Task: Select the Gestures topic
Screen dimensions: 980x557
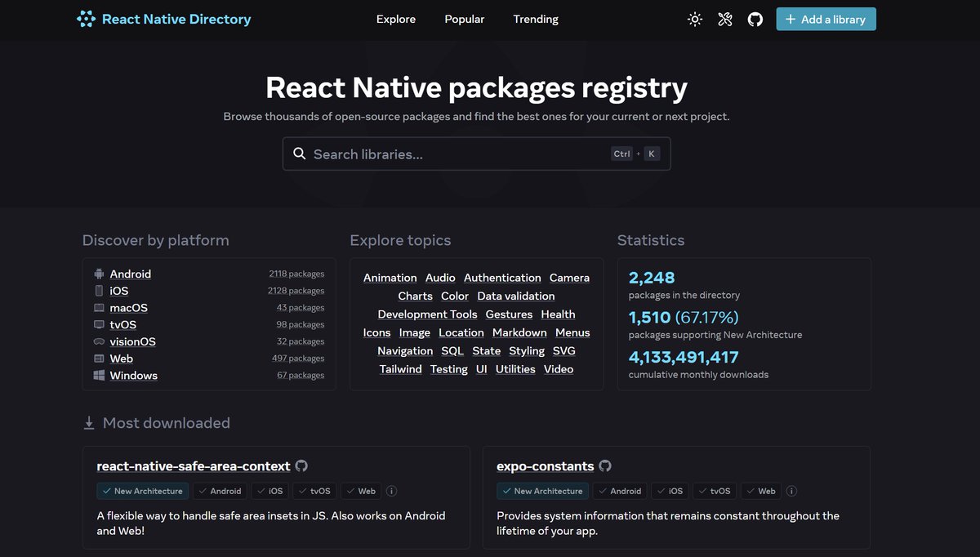Action: tap(509, 314)
